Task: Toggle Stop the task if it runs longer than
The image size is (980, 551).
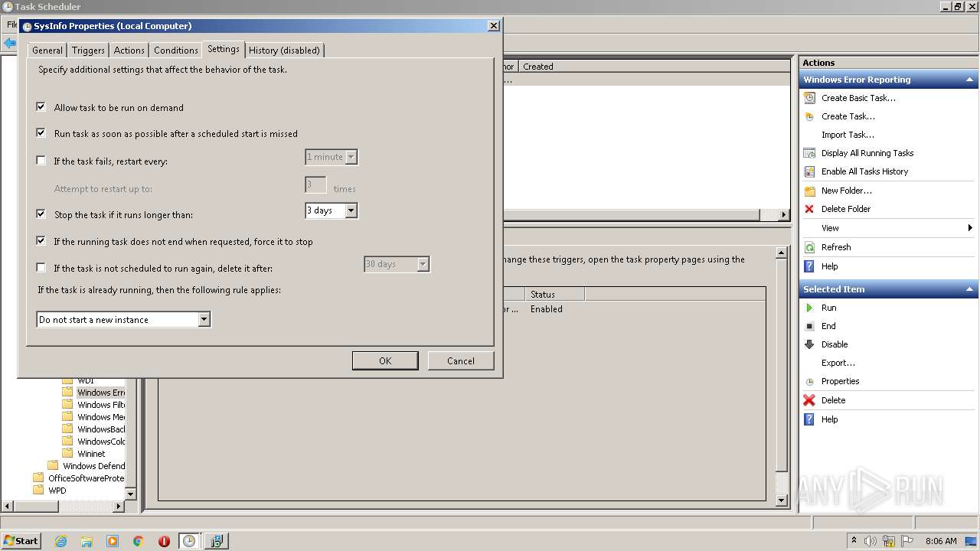Action: tap(41, 214)
